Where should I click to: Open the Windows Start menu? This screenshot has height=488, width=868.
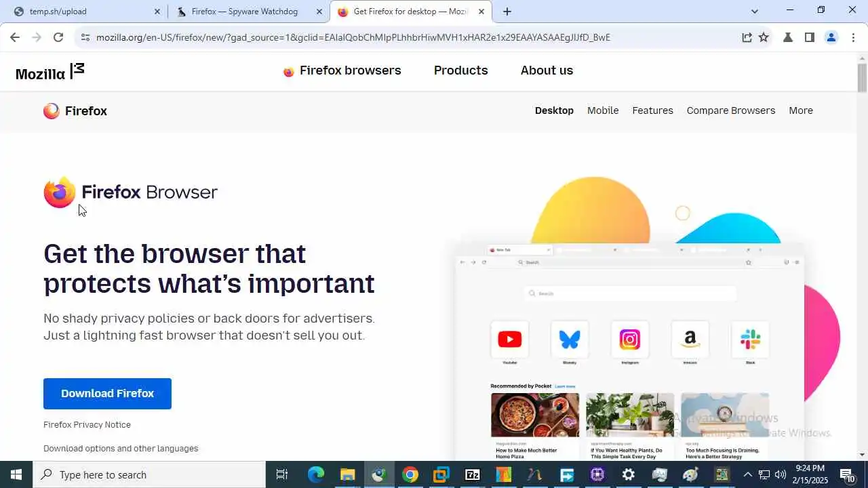tap(16, 474)
